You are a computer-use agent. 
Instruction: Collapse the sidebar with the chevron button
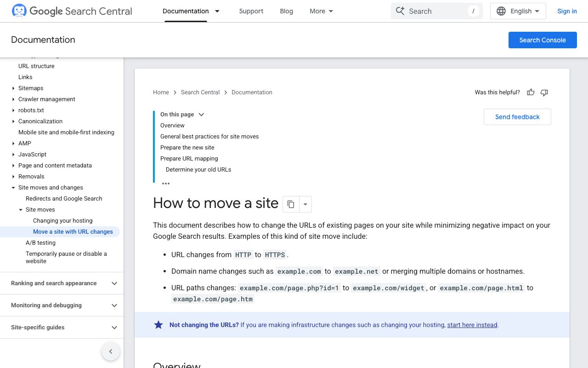[x=111, y=352]
